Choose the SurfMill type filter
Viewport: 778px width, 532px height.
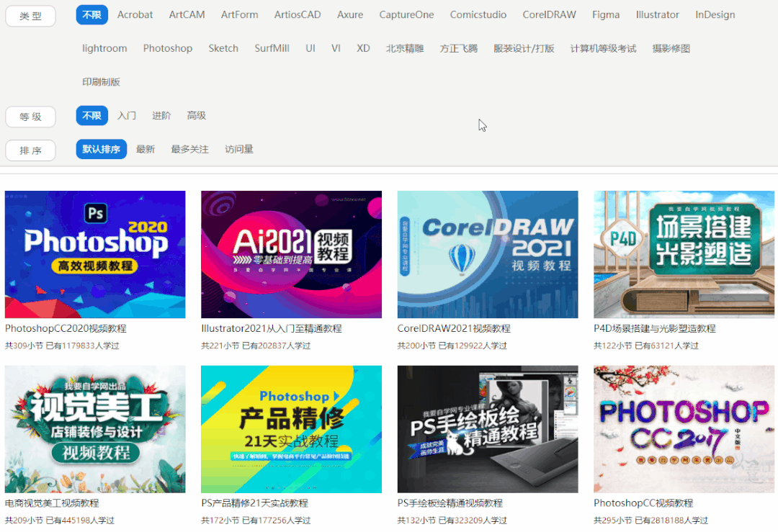pyautogui.click(x=272, y=48)
